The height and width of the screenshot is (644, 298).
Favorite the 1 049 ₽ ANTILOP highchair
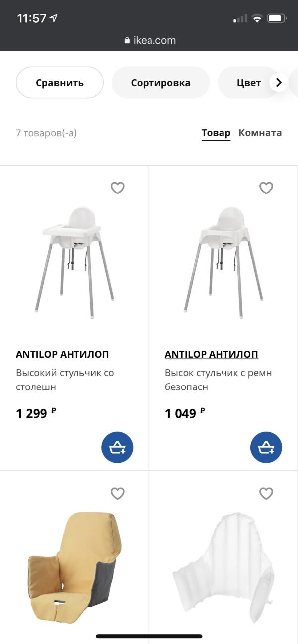[266, 188]
